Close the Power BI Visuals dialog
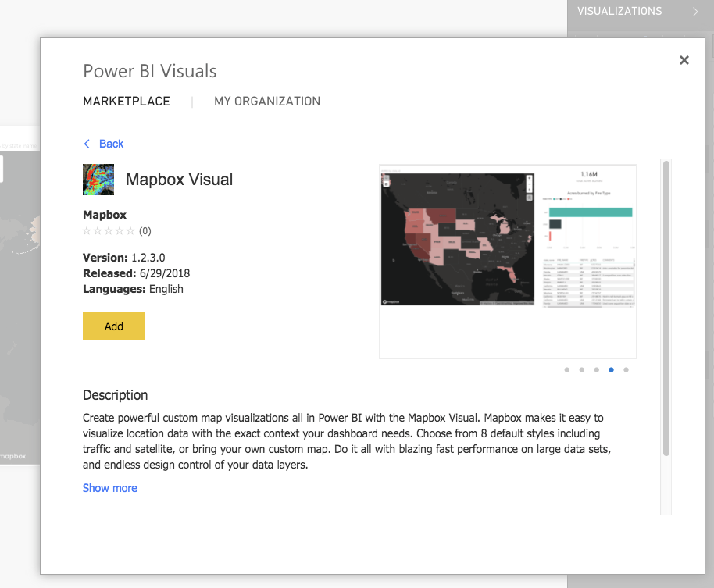This screenshot has height=588, width=714. pos(684,60)
